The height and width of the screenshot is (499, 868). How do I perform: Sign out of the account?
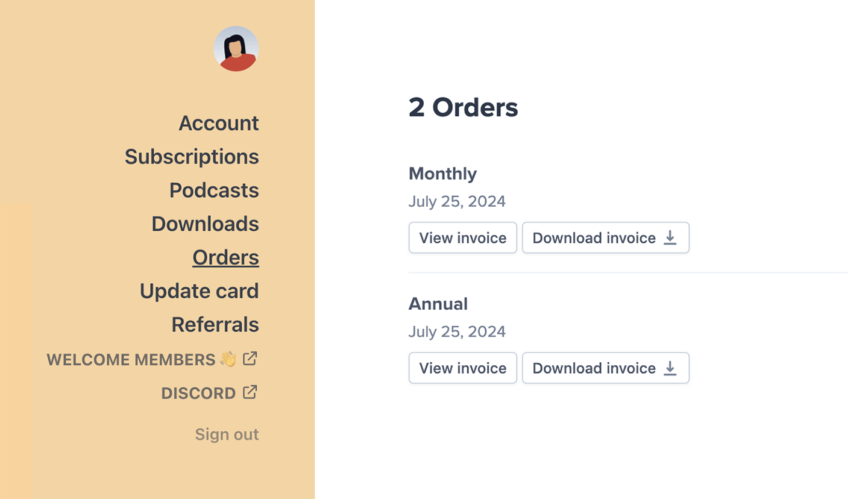pos(227,435)
